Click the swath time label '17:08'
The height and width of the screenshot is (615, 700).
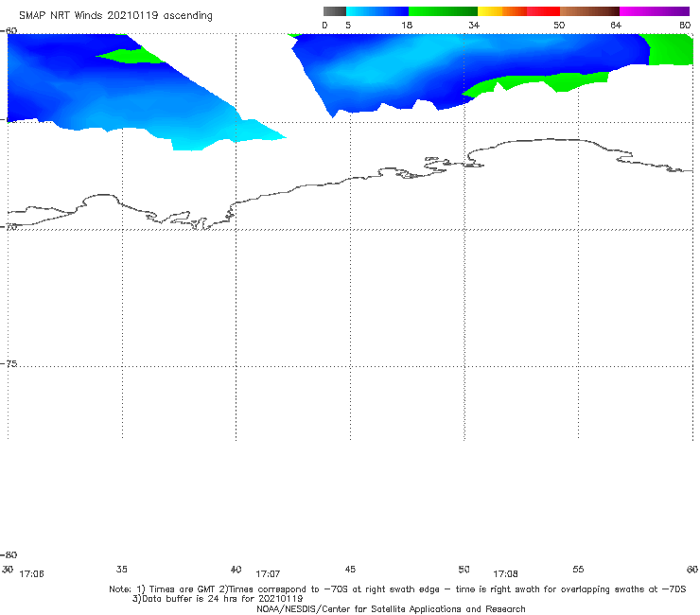click(x=505, y=574)
